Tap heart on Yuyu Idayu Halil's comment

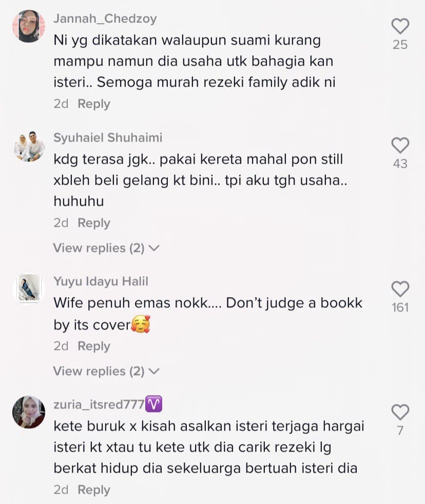click(400, 289)
